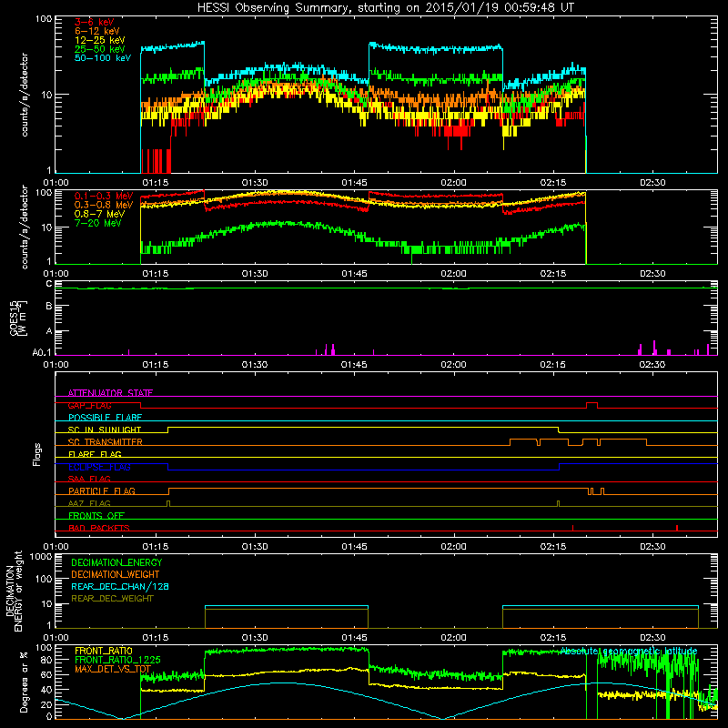The height and width of the screenshot is (728, 728).
Task: Click the FRONTS_OFF flag label
Action: tap(96, 515)
